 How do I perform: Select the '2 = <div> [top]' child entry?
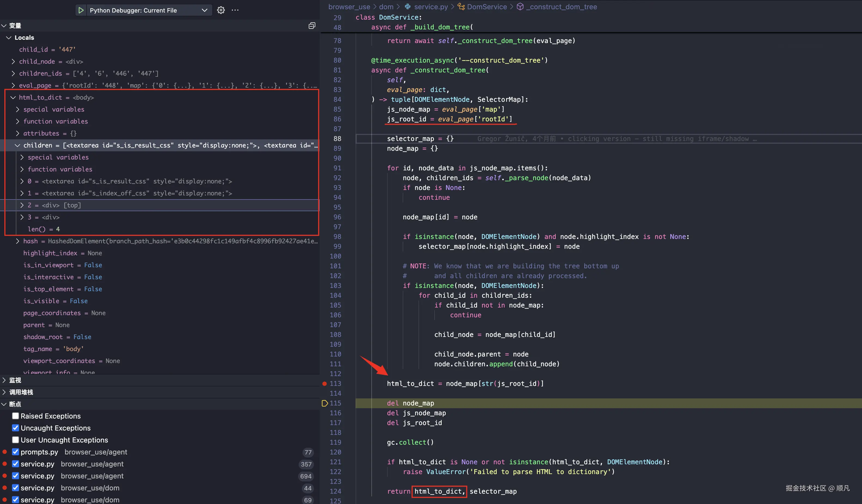55,205
